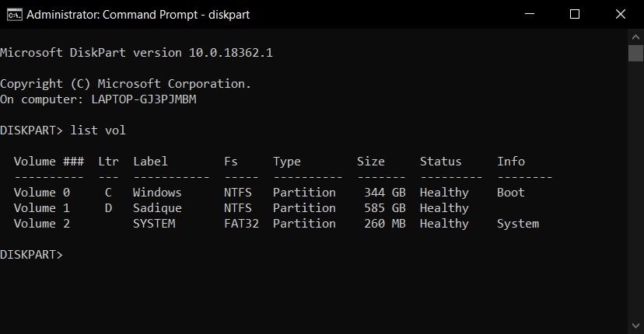Click the DiskPart version line
The width and height of the screenshot is (644, 334).
(x=136, y=53)
